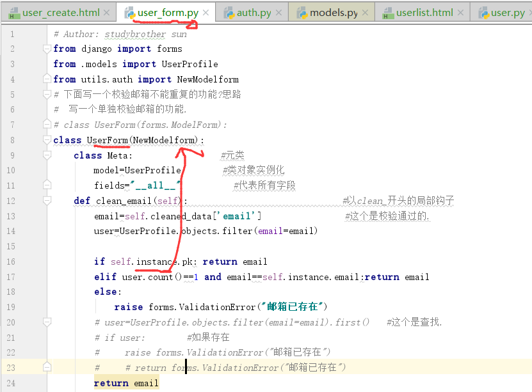This screenshot has width=532, height=392.
Task: Close the user_create.html tab
Action: pyautogui.click(x=106, y=13)
